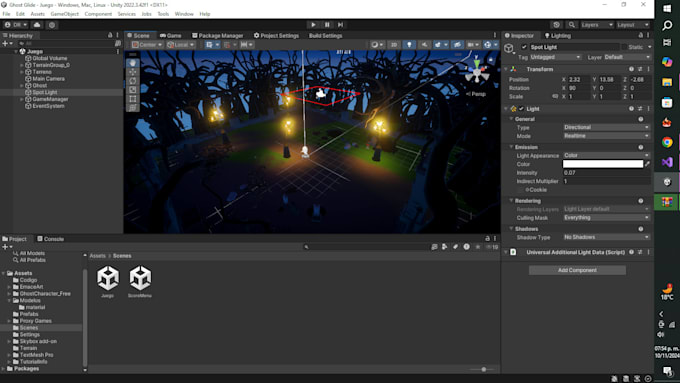Select Main Camera in Hierarchy
This screenshot has height=383, width=680.
[49, 79]
